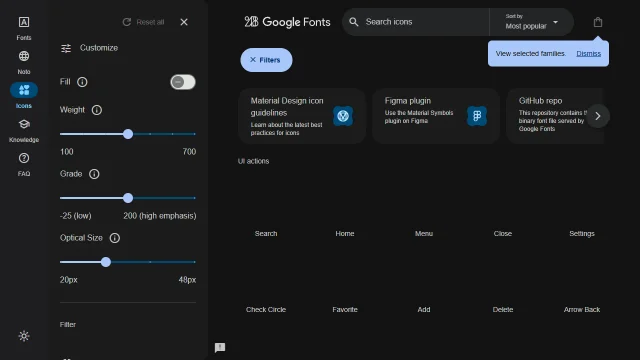Select the Check Circle icon tile
This screenshot has height=360, width=640.
(266, 286)
